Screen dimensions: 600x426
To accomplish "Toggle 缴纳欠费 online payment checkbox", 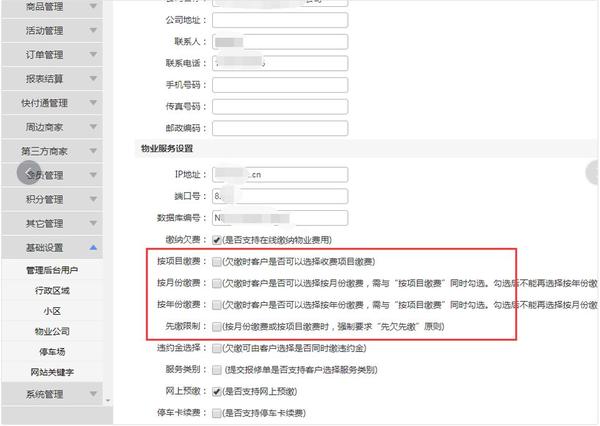I will pyautogui.click(x=217, y=240).
